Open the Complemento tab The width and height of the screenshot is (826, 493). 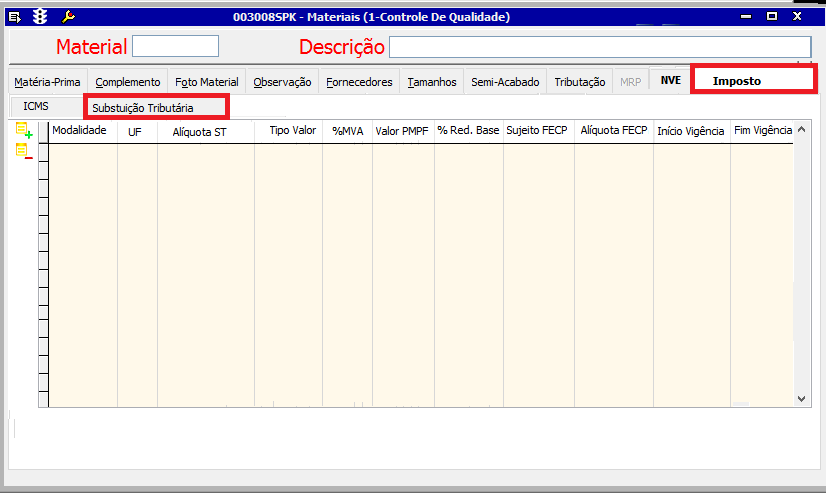point(128,82)
